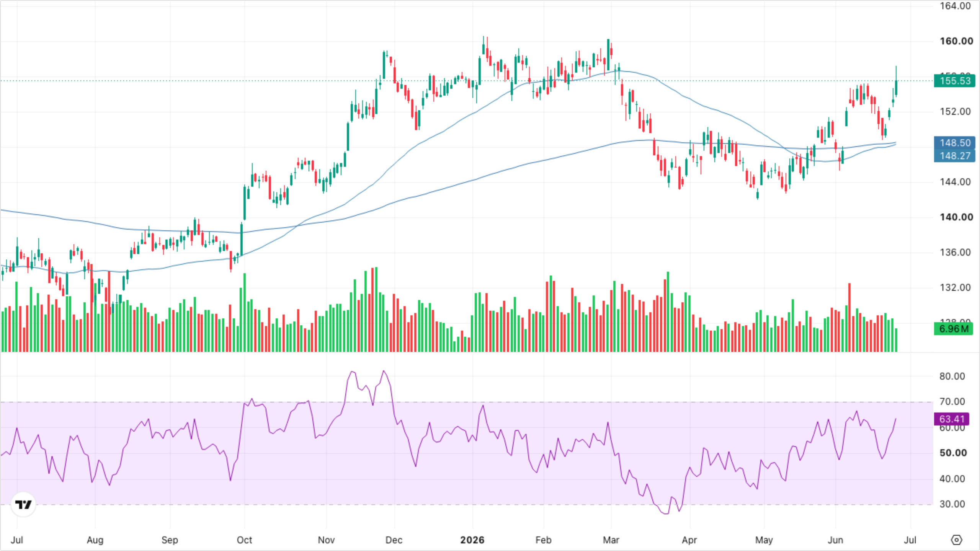
Task: Click the Aug label on time axis
Action: click(x=95, y=540)
